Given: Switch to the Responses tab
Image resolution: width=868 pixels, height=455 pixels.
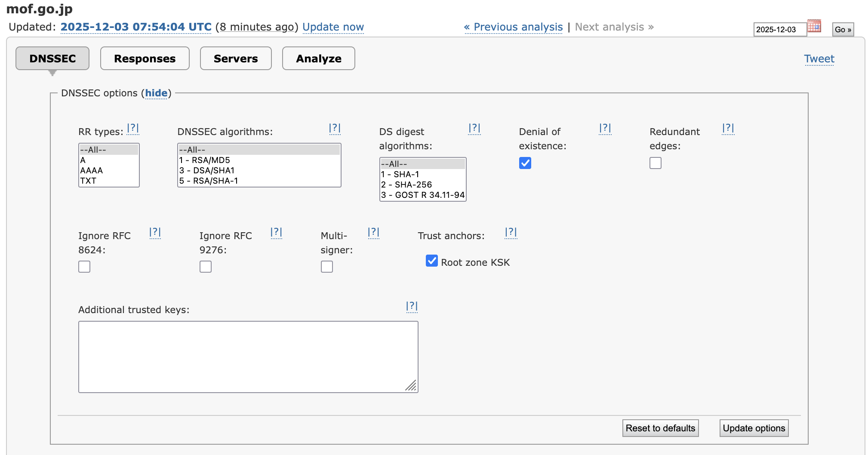Looking at the screenshot, I should tap(145, 58).
